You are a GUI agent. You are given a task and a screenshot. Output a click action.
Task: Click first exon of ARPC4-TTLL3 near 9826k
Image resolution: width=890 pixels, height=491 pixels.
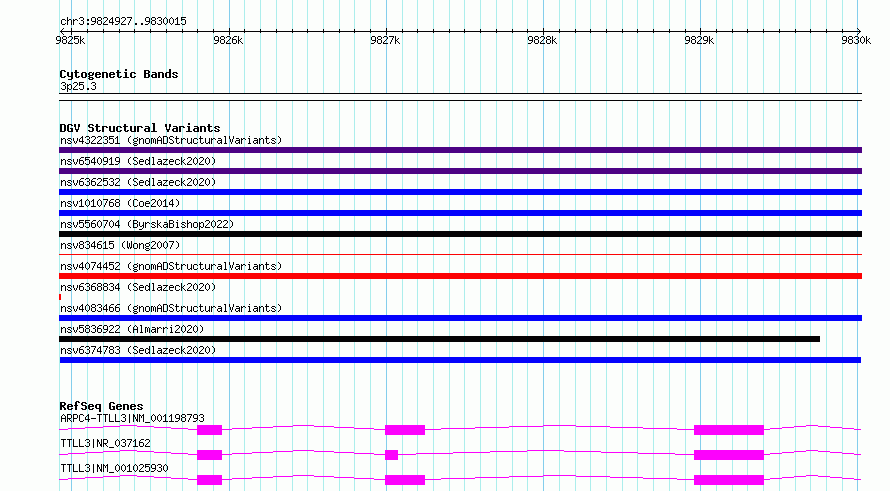(x=209, y=430)
